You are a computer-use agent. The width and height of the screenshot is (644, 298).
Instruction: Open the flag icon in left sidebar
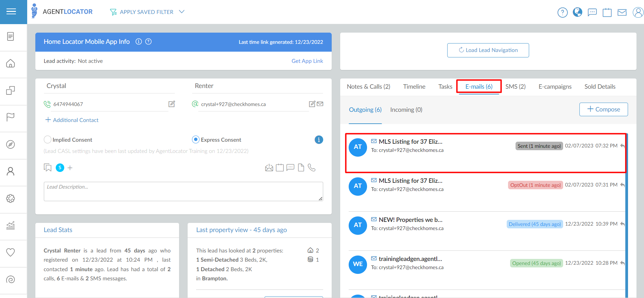pos(11,117)
